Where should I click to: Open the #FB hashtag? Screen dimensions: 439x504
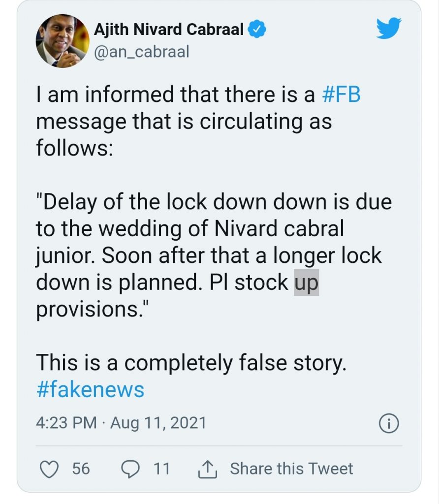pos(341,94)
